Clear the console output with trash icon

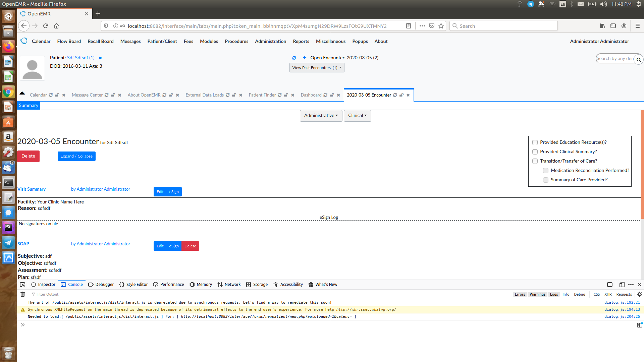click(22, 294)
